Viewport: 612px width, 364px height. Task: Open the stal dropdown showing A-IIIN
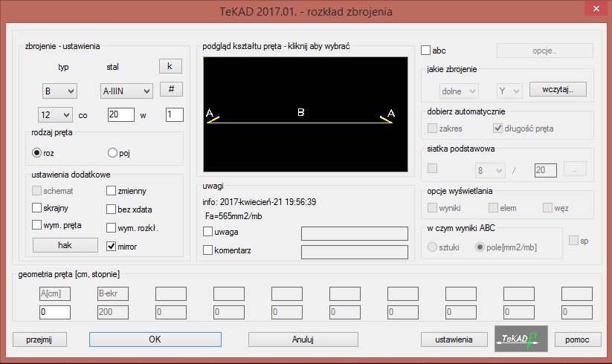pyautogui.click(x=126, y=91)
